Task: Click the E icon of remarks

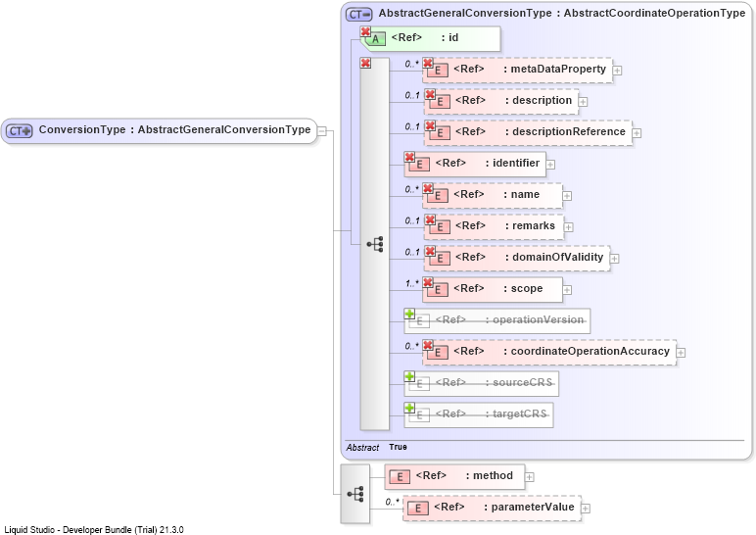Action: click(x=440, y=227)
